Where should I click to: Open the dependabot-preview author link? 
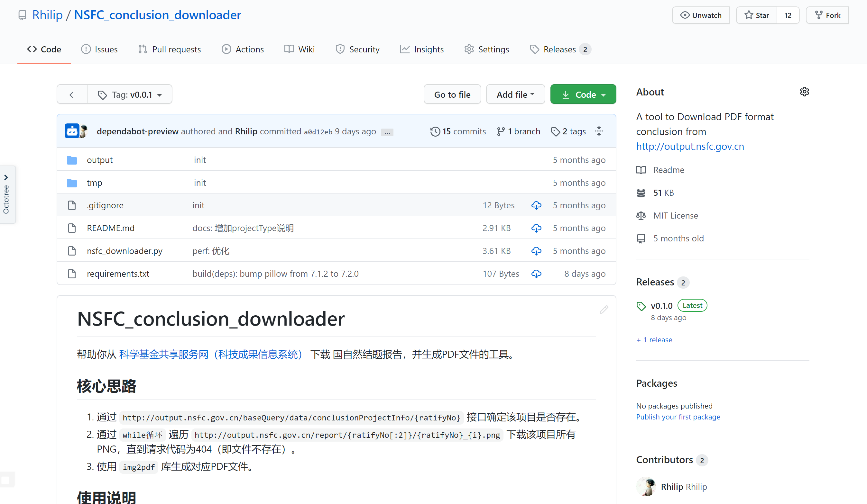click(x=138, y=131)
